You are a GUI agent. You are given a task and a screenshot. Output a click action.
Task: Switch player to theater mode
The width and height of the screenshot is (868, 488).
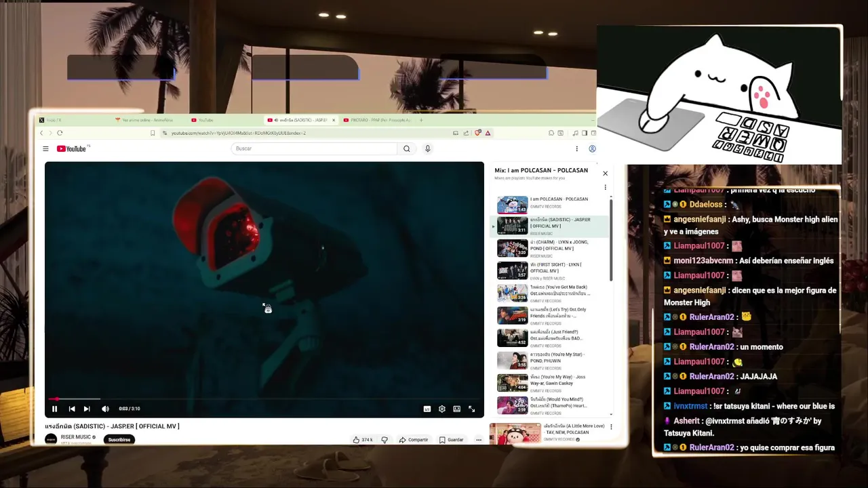tap(457, 409)
